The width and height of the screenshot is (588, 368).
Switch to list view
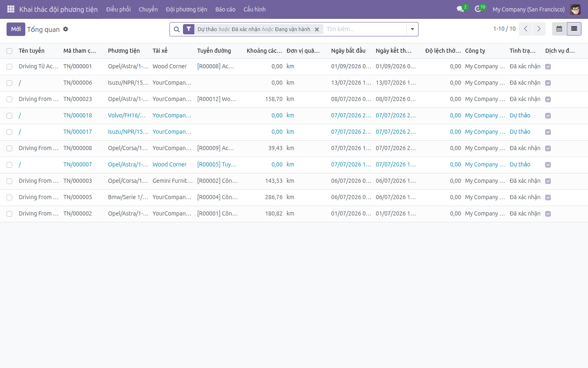pos(574,29)
